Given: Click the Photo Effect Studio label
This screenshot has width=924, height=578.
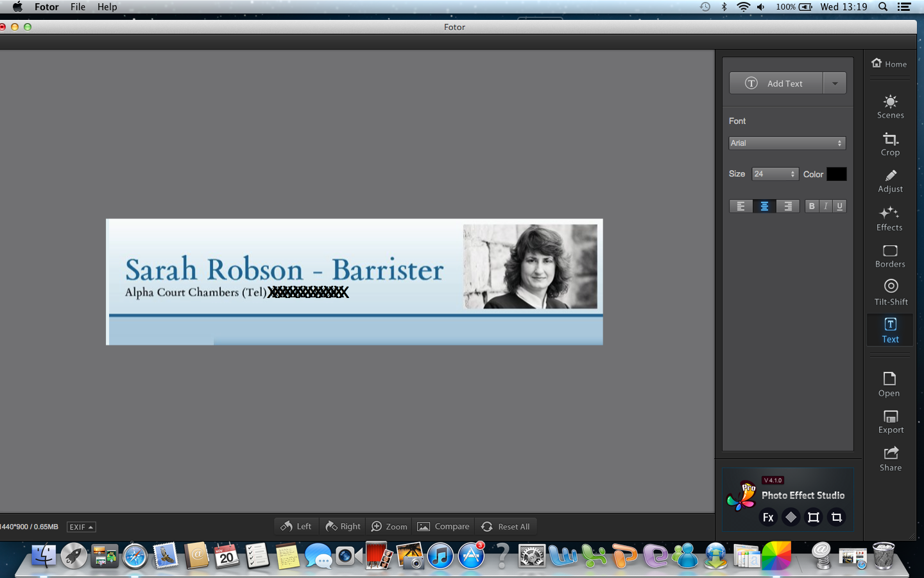Looking at the screenshot, I should tap(803, 496).
